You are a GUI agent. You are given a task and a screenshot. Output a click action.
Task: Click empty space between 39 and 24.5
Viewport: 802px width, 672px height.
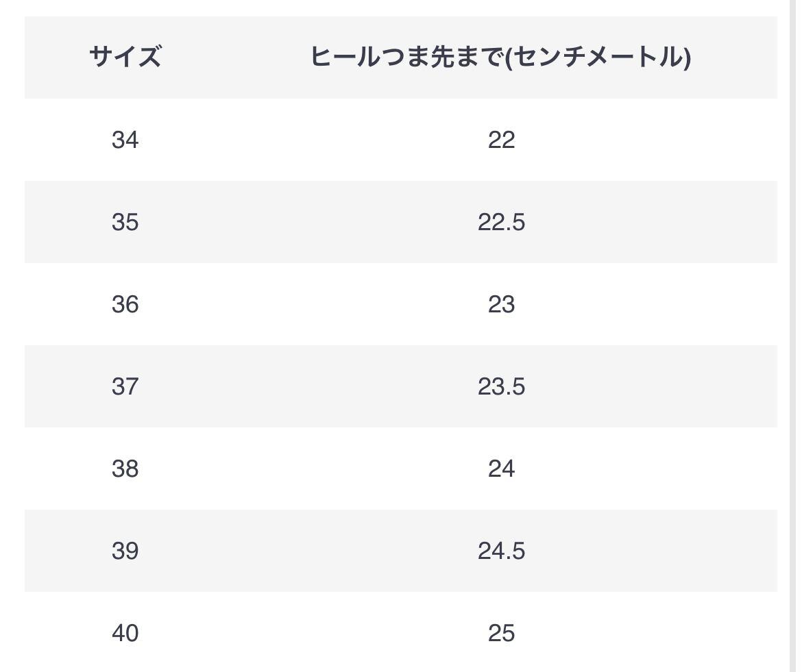click(x=308, y=551)
